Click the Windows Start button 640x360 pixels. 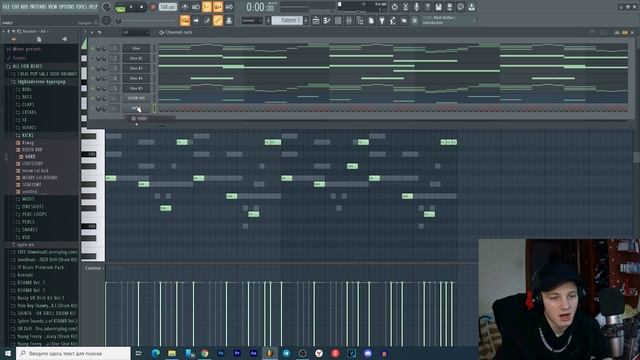(x=7, y=353)
